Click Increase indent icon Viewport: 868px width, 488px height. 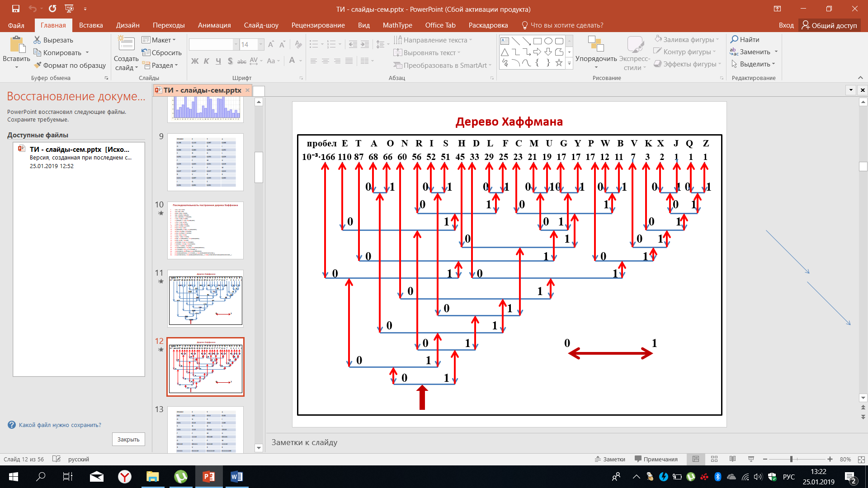365,44
